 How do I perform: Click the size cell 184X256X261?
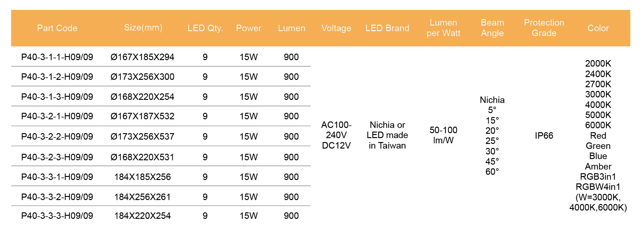coord(142,197)
